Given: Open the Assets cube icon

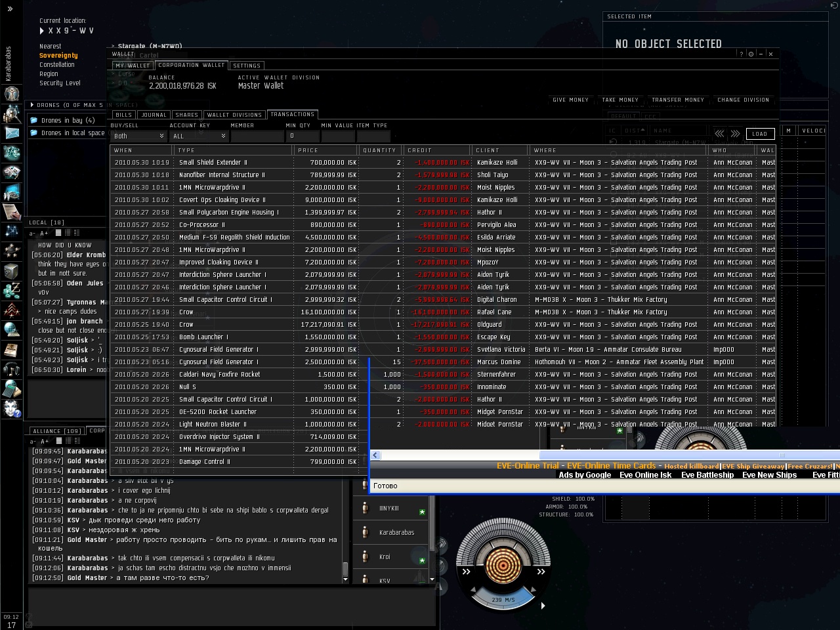Looking at the screenshot, I should point(12,270).
